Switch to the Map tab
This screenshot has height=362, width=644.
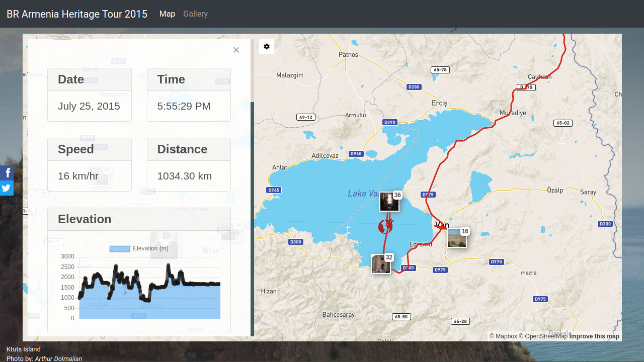click(x=167, y=14)
